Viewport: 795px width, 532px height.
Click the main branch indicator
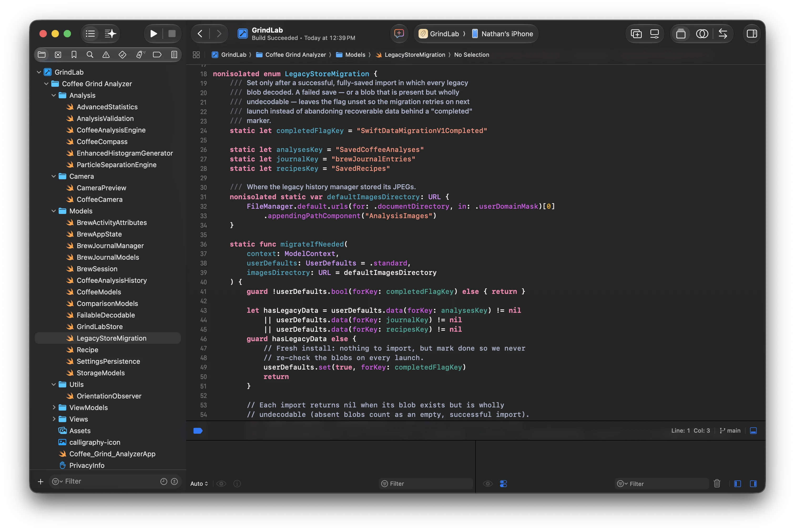point(730,431)
